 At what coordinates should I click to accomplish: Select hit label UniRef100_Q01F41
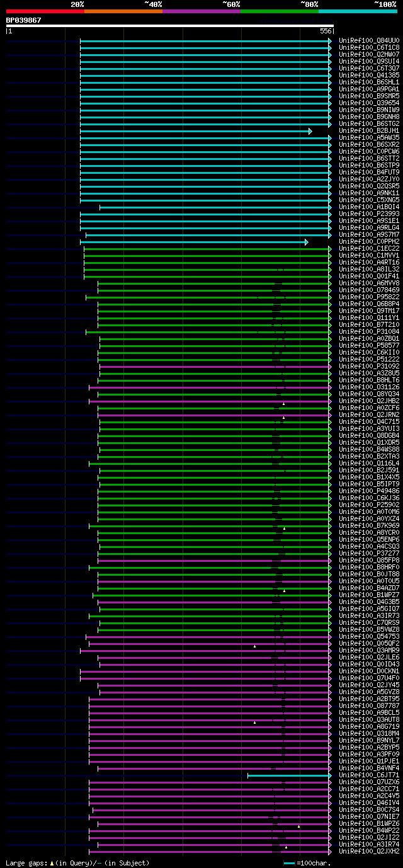pyautogui.click(x=369, y=276)
